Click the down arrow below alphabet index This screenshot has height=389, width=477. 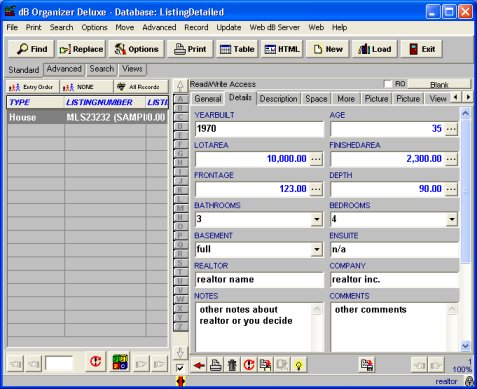pyautogui.click(x=180, y=353)
